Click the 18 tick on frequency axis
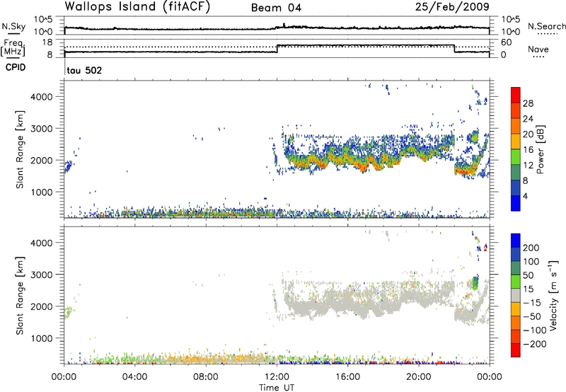This screenshot has height=392, width=566. pos(47,42)
